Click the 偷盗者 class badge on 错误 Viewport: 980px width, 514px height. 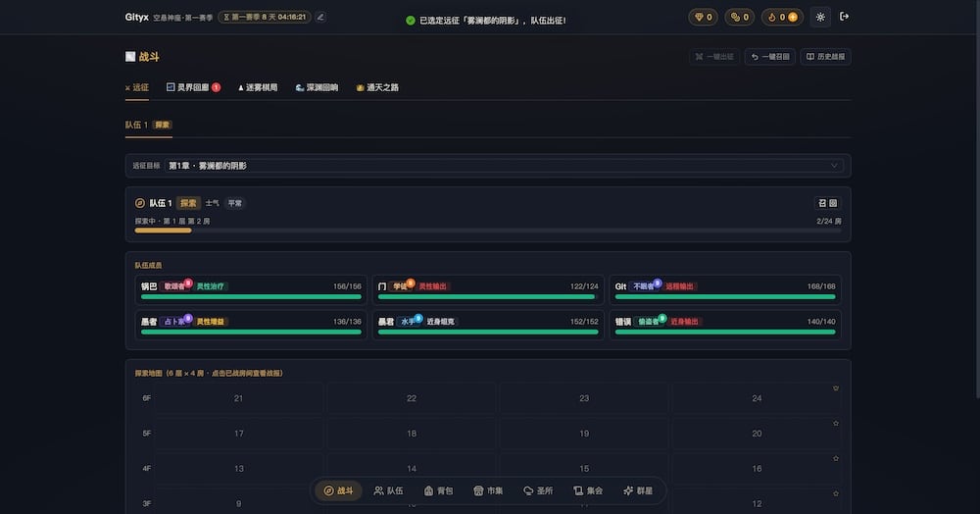tap(649, 322)
